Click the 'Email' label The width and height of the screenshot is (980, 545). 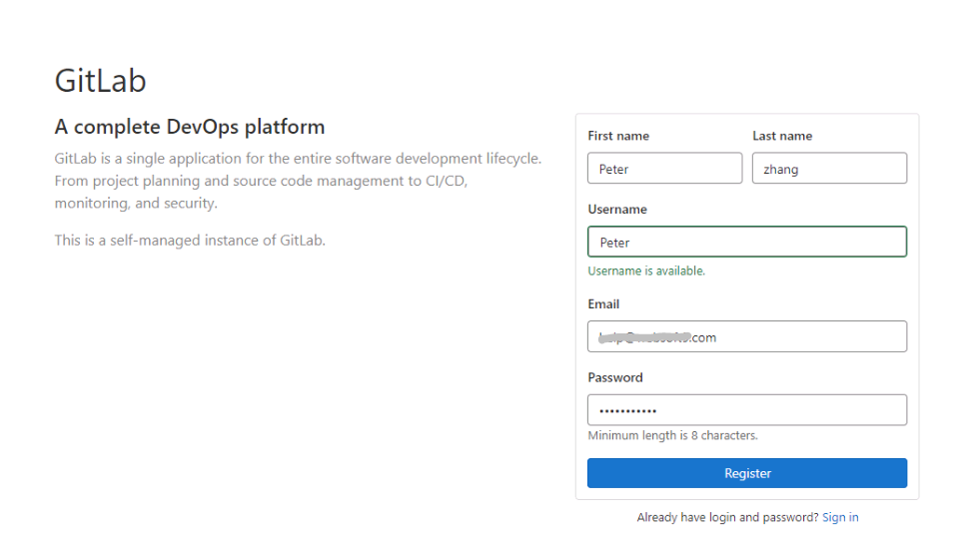[x=603, y=304]
